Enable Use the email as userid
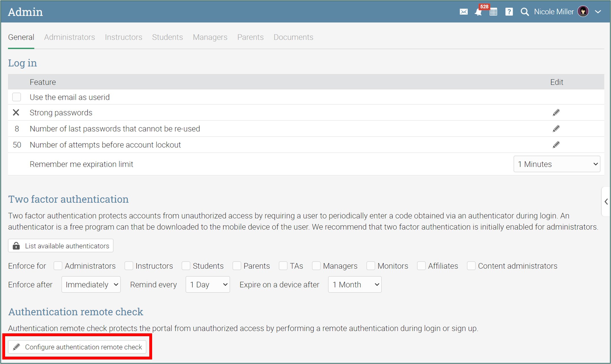Image resolution: width=611 pixels, height=364 pixels. click(x=16, y=97)
